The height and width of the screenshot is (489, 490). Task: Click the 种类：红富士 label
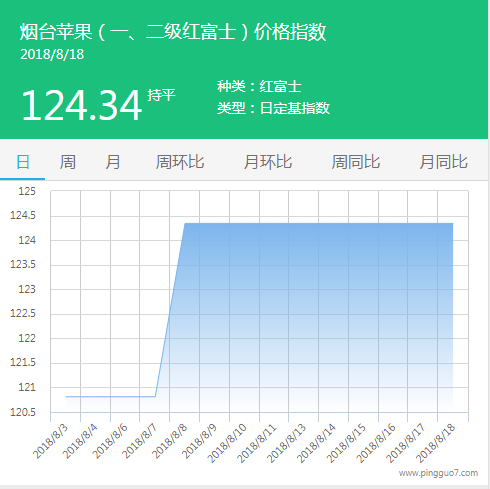(259, 87)
